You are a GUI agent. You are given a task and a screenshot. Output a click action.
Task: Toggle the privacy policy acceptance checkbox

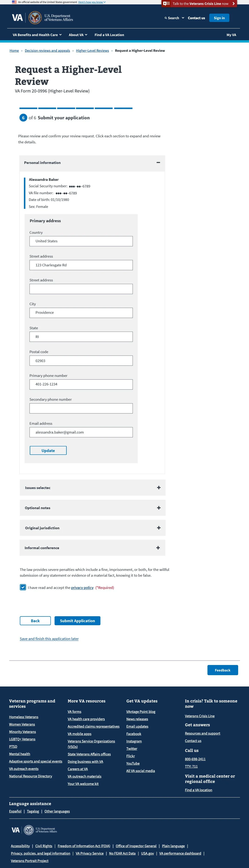(23, 587)
